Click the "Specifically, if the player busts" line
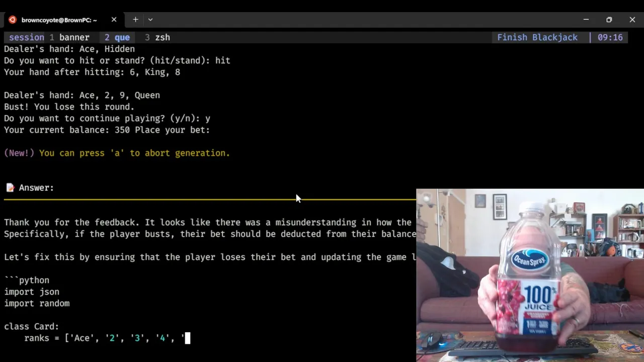This screenshot has height=362, width=644. point(210,234)
